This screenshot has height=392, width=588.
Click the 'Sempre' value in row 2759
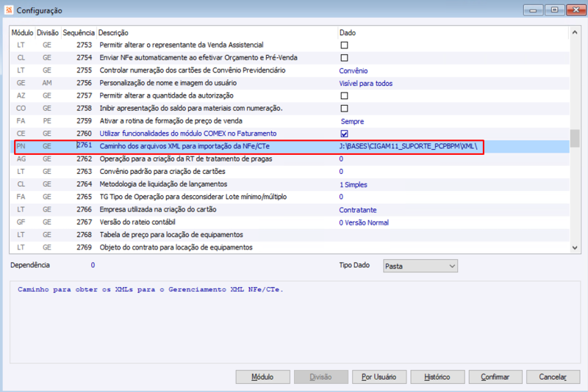click(x=352, y=121)
